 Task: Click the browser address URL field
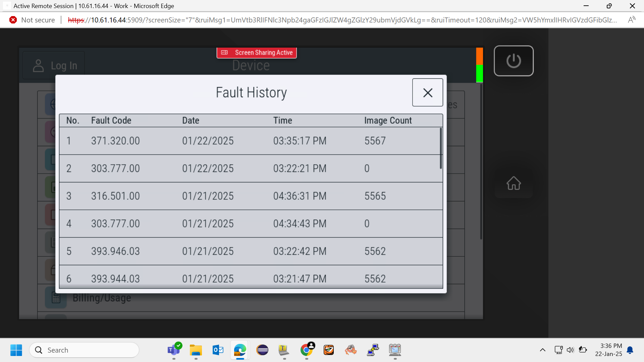[x=342, y=20]
